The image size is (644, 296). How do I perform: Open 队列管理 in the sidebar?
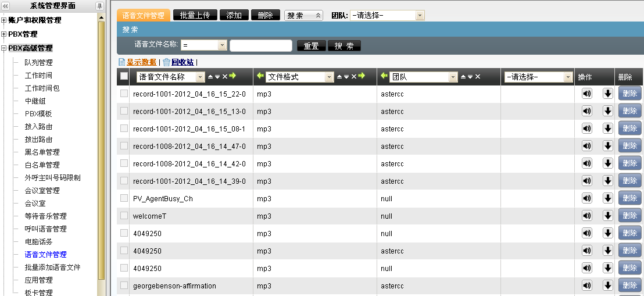coord(38,63)
